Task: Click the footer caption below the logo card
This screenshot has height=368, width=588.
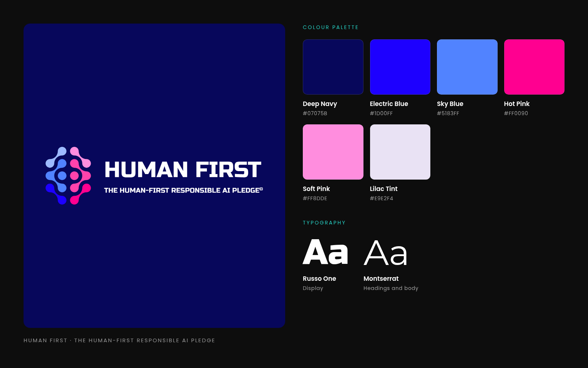Action: [119, 340]
